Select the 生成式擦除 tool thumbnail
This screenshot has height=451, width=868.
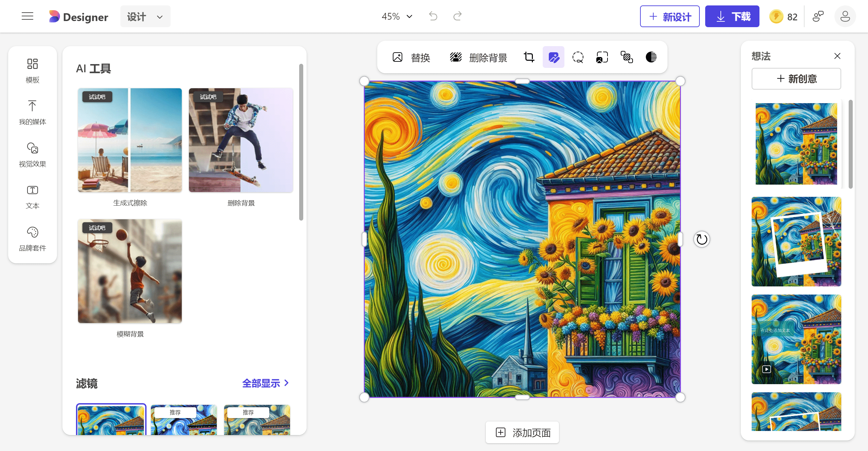click(130, 140)
